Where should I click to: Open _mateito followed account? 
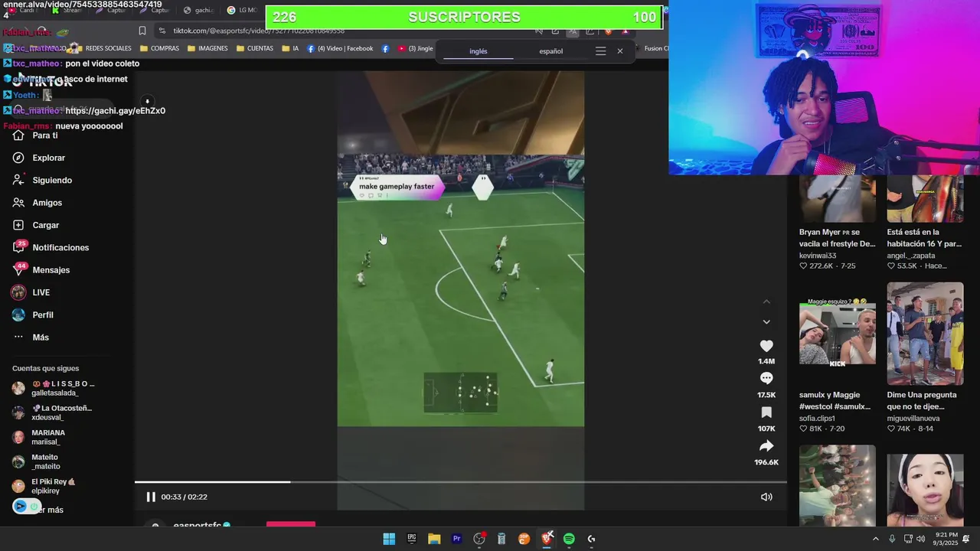click(36, 461)
